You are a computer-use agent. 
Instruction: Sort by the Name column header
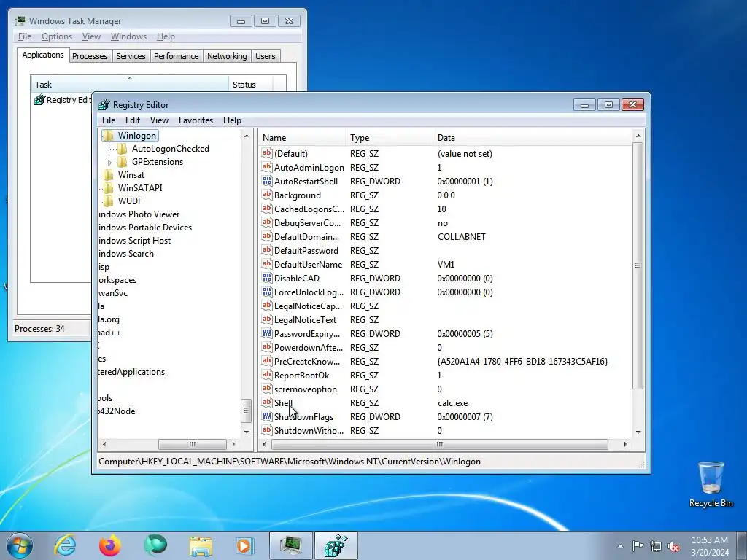pyautogui.click(x=302, y=138)
